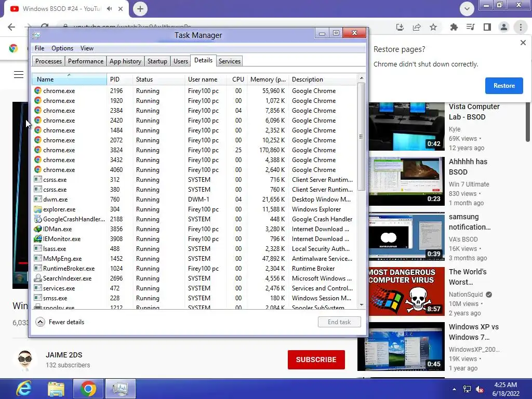Switch to the App history tab

125,61
